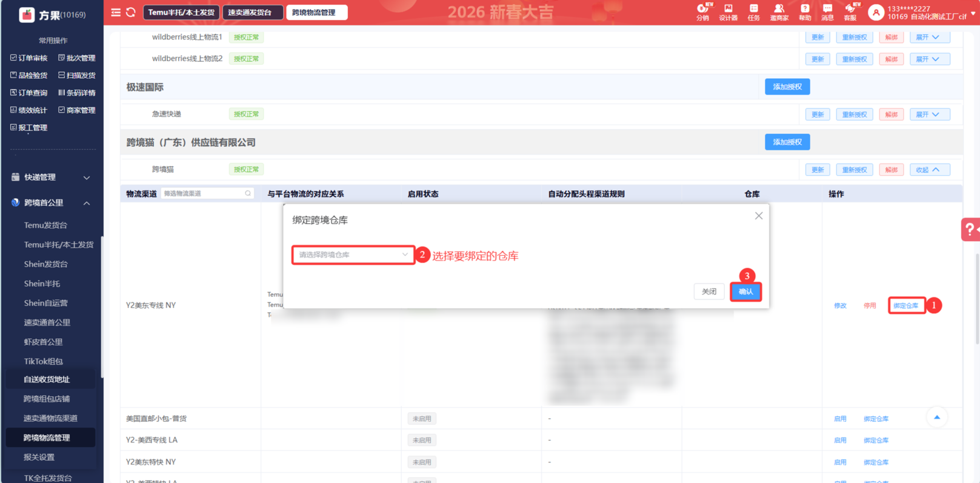
Task: Close the 绑定跨境仓库 dialog with X
Action: click(x=759, y=216)
